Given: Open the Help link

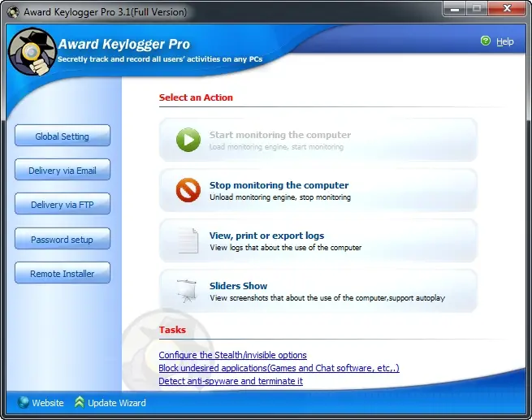Looking at the screenshot, I should click(505, 41).
